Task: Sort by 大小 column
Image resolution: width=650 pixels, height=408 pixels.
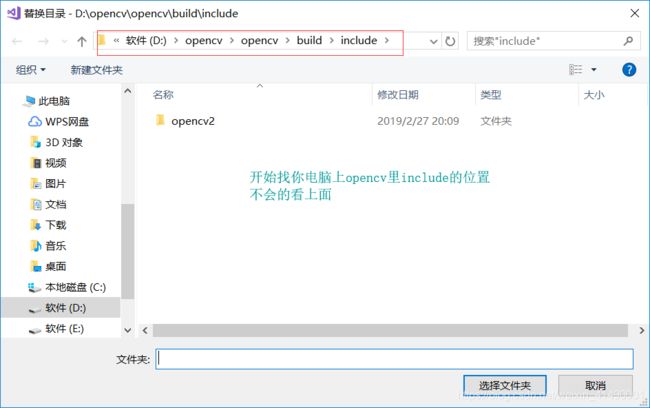Action: [x=594, y=95]
